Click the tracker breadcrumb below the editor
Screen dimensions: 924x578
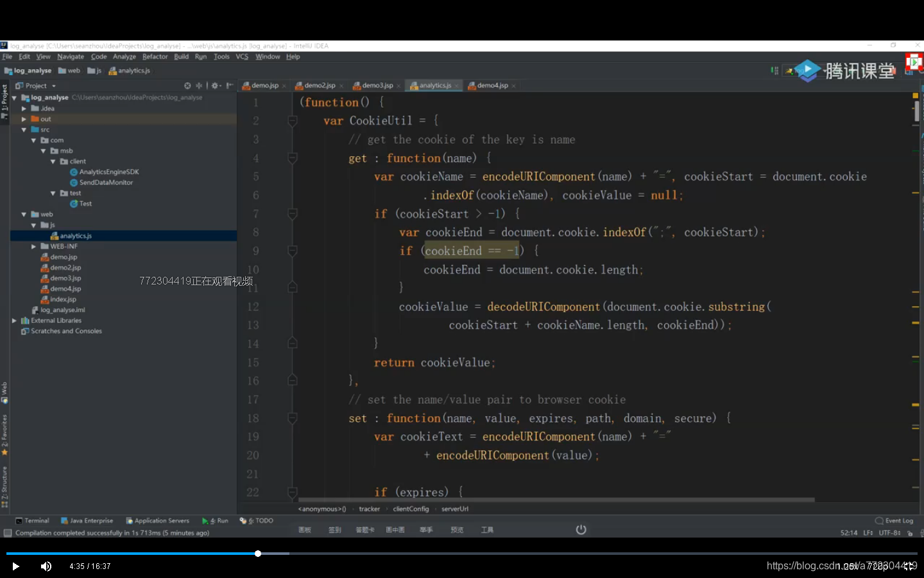(369, 509)
